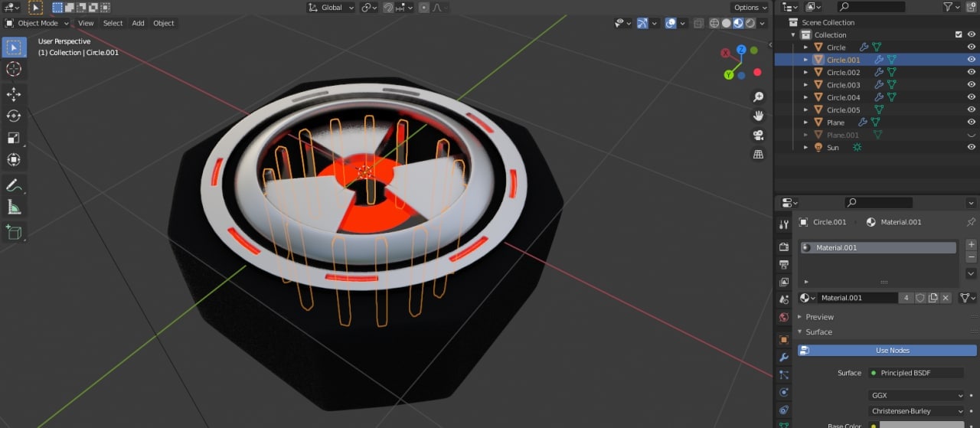This screenshot has width=980, height=428.
Task: Open the Options dropdown
Action: 750,8
